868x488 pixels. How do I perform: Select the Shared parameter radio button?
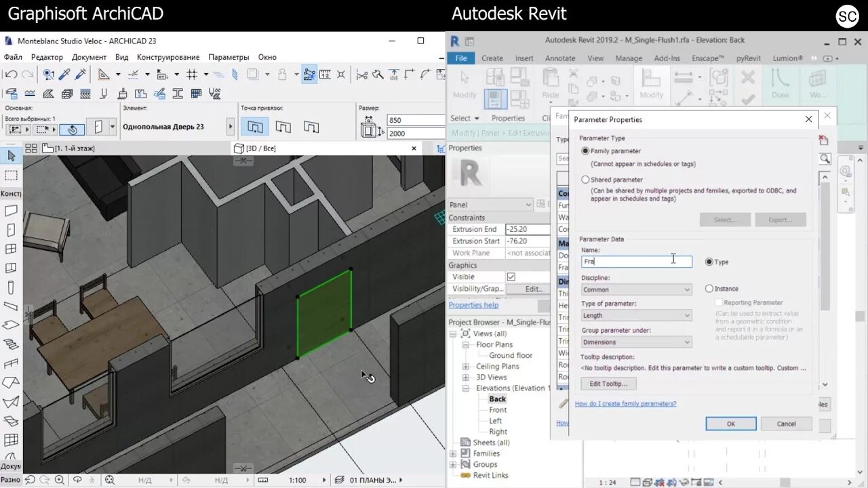click(585, 180)
